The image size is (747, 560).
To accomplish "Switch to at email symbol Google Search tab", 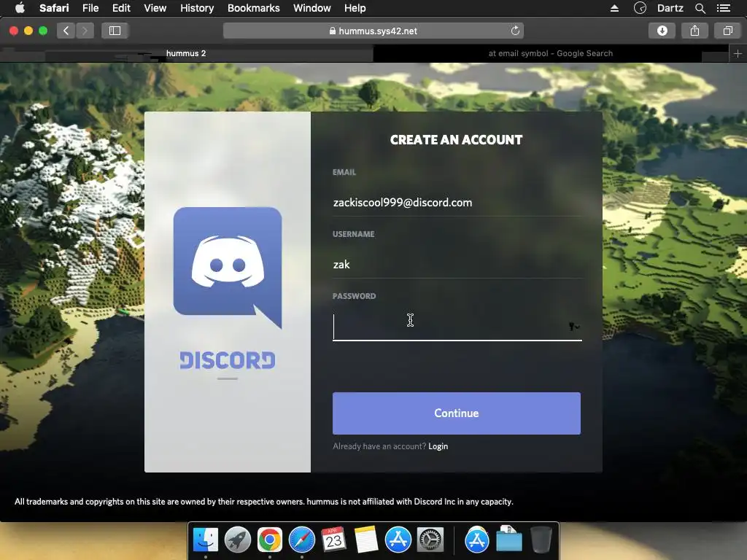I will click(551, 53).
